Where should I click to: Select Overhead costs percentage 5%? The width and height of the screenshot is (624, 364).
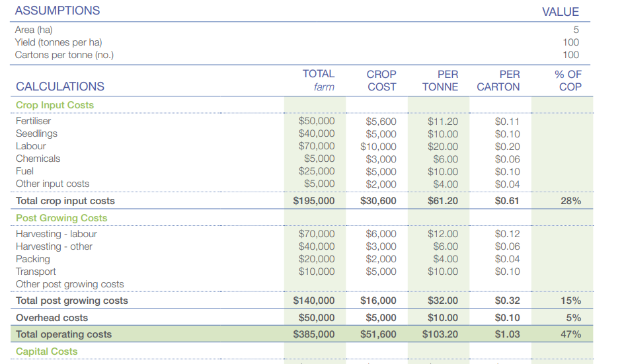click(574, 318)
